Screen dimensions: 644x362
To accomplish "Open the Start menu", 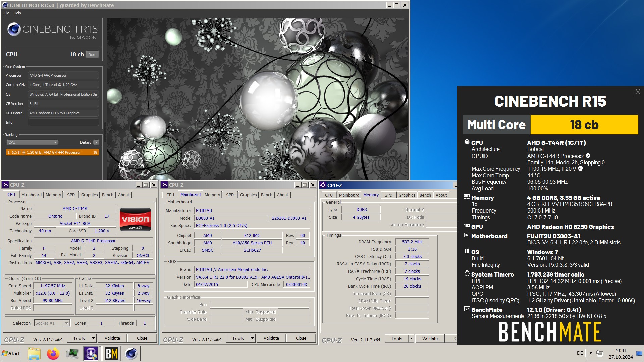I will [x=11, y=354].
